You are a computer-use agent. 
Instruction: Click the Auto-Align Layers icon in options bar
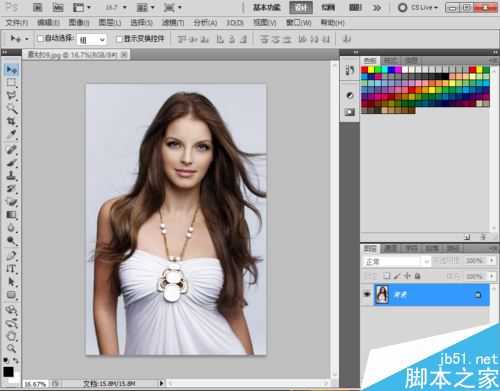347,39
